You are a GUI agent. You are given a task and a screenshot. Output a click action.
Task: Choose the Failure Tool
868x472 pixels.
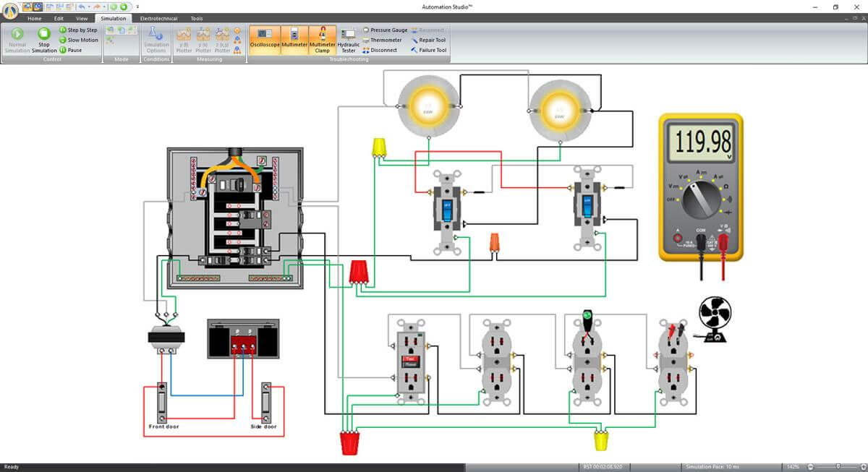(x=428, y=51)
